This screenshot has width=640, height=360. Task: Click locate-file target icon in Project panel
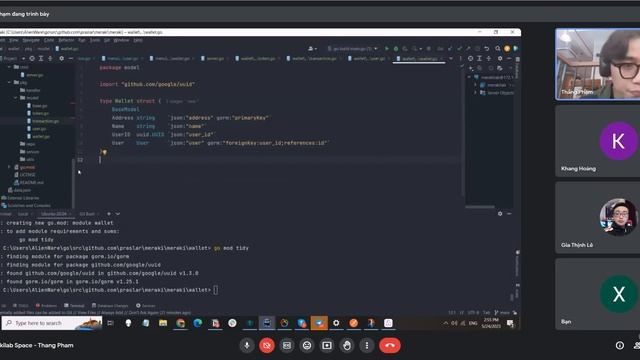coord(32,58)
